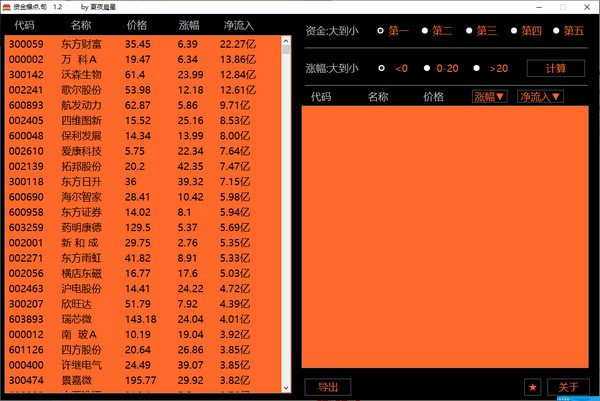Select row 002056 横店东磁

click(x=143, y=274)
